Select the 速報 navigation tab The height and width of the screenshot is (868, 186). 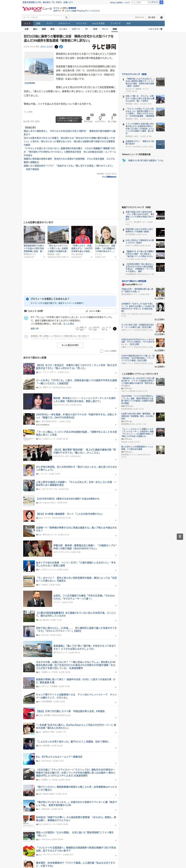tap(38, 24)
